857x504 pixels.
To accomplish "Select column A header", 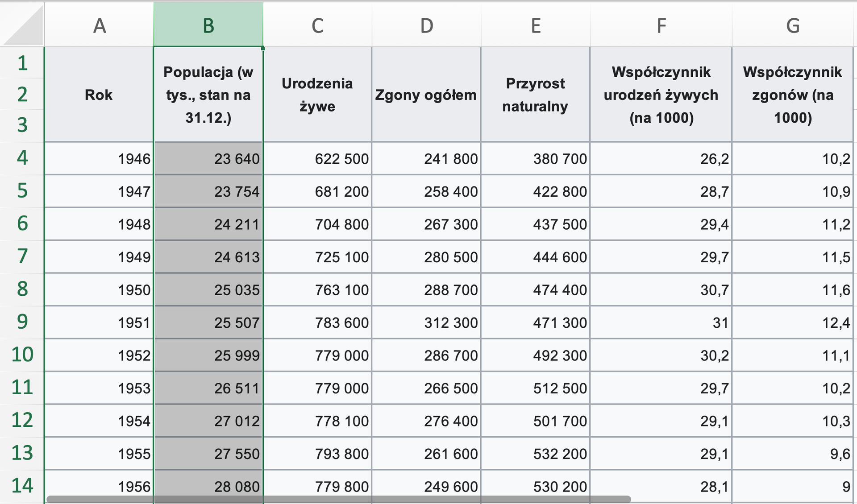I will coord(99,25).
